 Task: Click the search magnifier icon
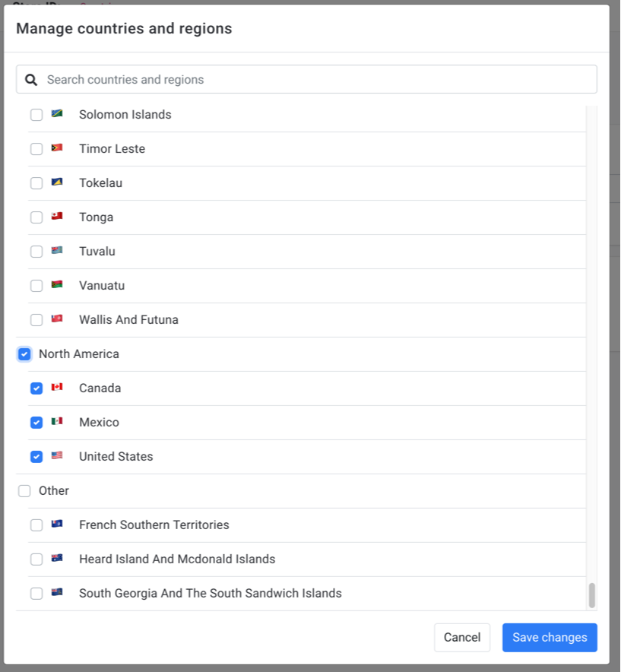coord(31,80)
